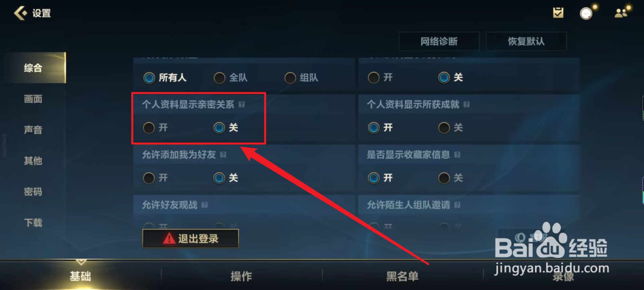This screenshot has width=644, height=290.
Task: Click the 退出登录 button
Action: [190, 238]
